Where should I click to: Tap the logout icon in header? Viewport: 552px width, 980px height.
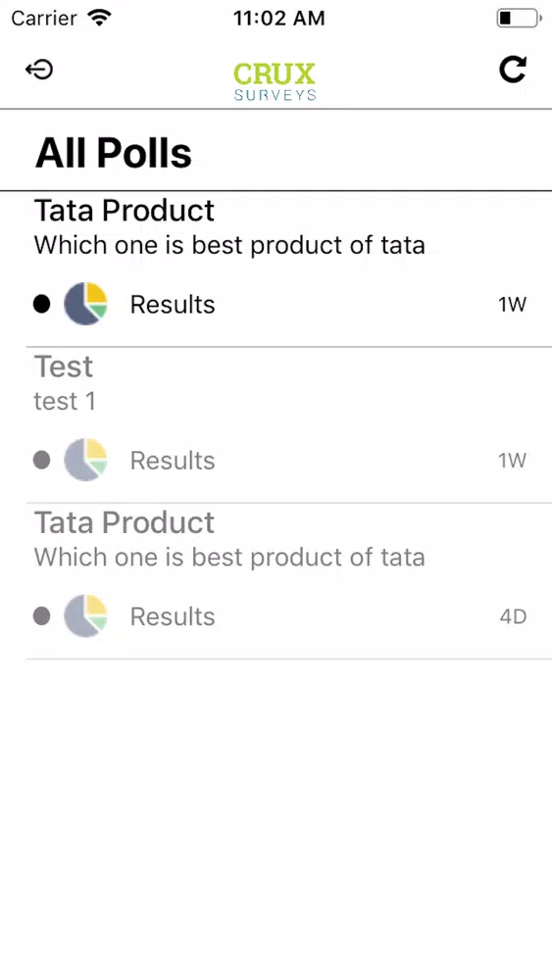coord(39,70)
